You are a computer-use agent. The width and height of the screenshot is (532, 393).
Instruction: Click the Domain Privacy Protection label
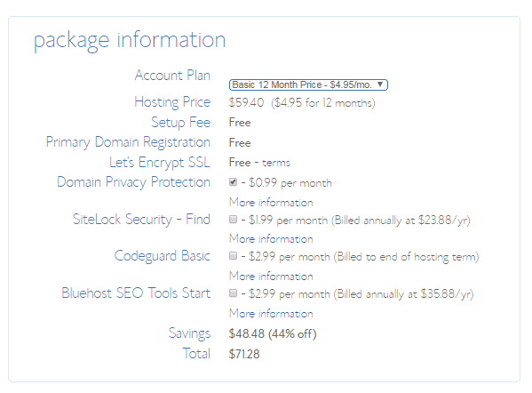pyautogui.click(x=134, y=182)
